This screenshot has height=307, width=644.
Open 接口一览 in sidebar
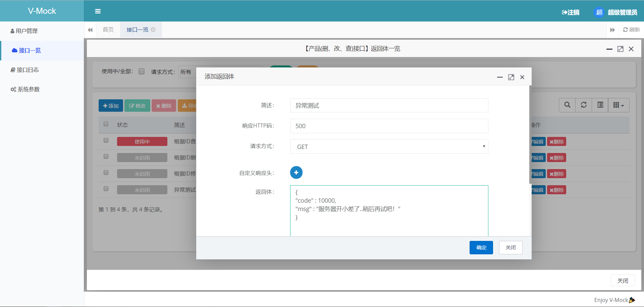(42, 50)
